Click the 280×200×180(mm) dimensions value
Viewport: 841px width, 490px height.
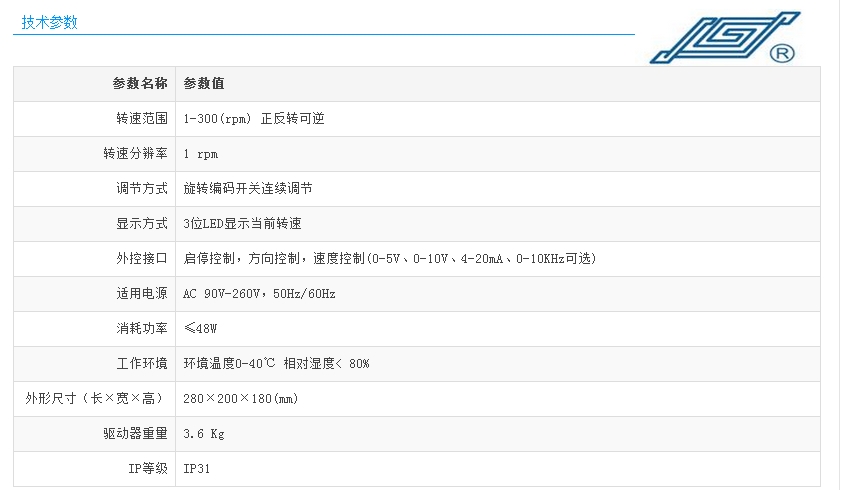tap(240, 399)
